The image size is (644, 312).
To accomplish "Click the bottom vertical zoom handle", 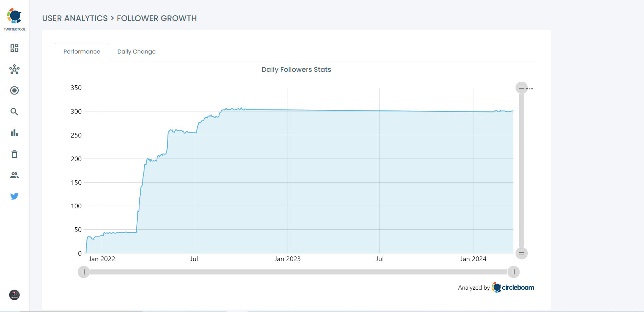I will (521, 253).
